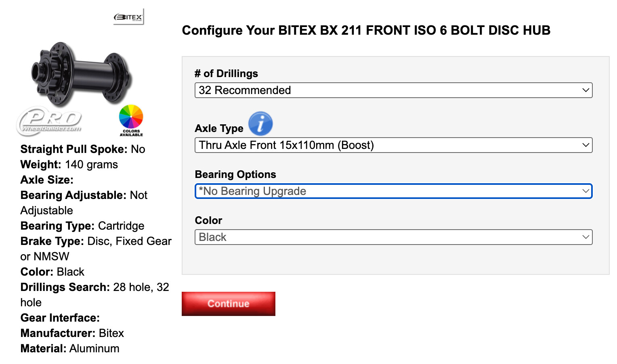
Task: Click the Colors Available color wheel icon
Action: pos(131,117)
